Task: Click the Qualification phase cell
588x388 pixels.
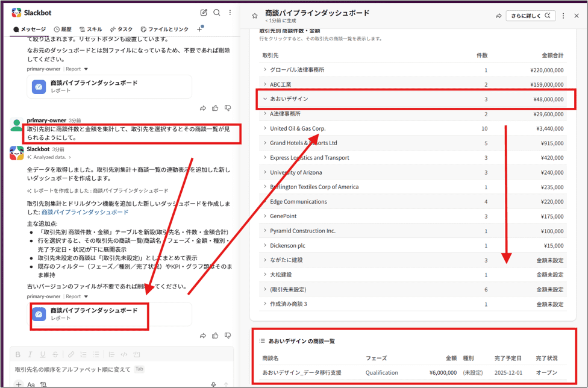Action: point(382,372)
